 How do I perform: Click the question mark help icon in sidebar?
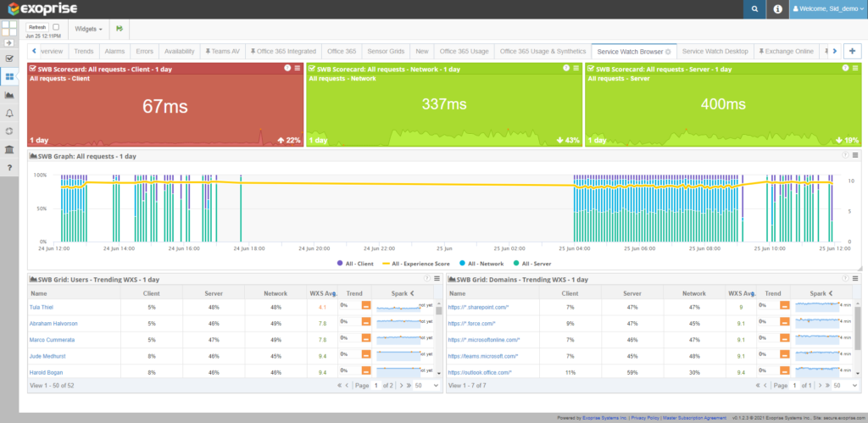coord(9,168)
